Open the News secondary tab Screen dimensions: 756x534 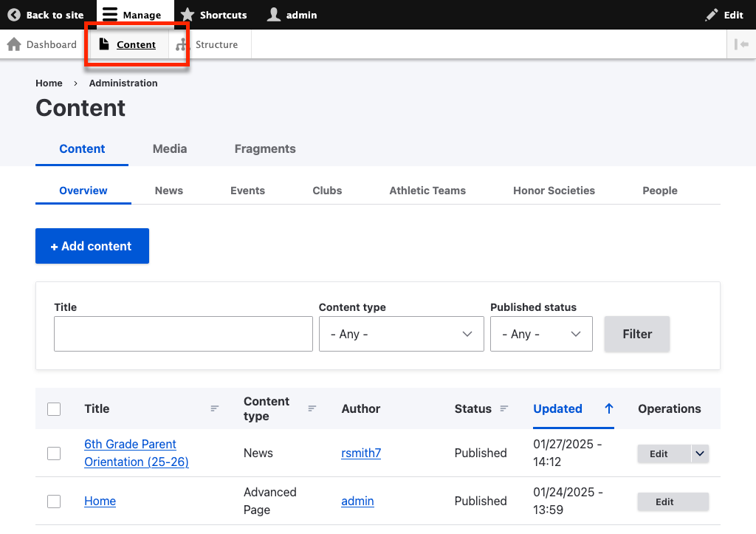click(169, 191)
